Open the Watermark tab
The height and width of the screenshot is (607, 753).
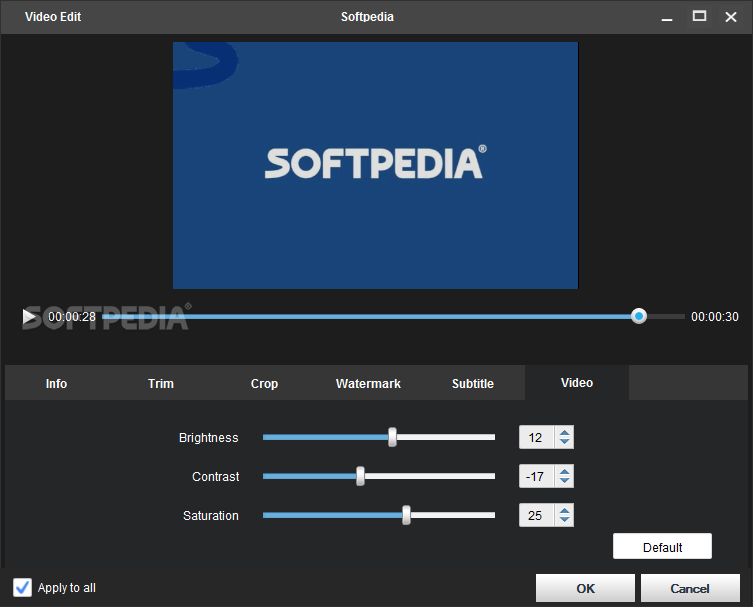pos(368,383)
